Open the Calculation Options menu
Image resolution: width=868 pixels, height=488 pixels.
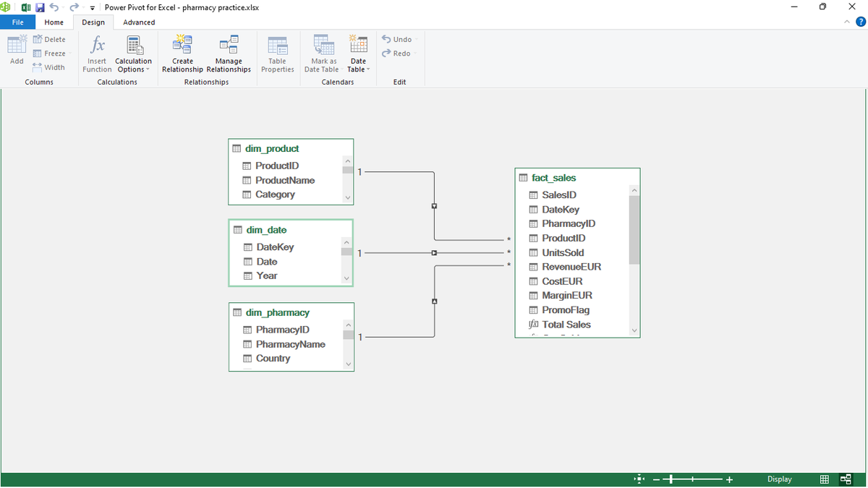point(134,53)
